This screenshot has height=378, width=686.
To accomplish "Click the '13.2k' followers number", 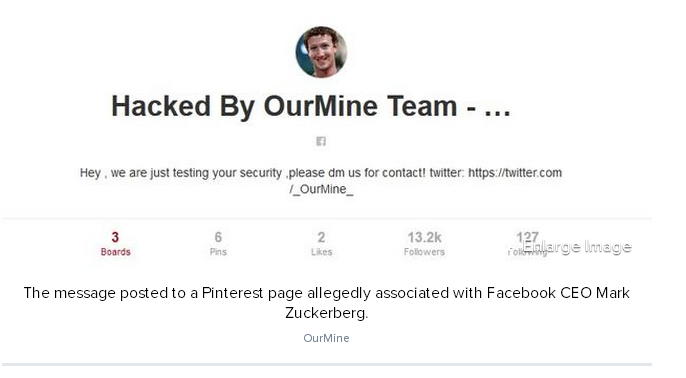I will coord(424,237).
